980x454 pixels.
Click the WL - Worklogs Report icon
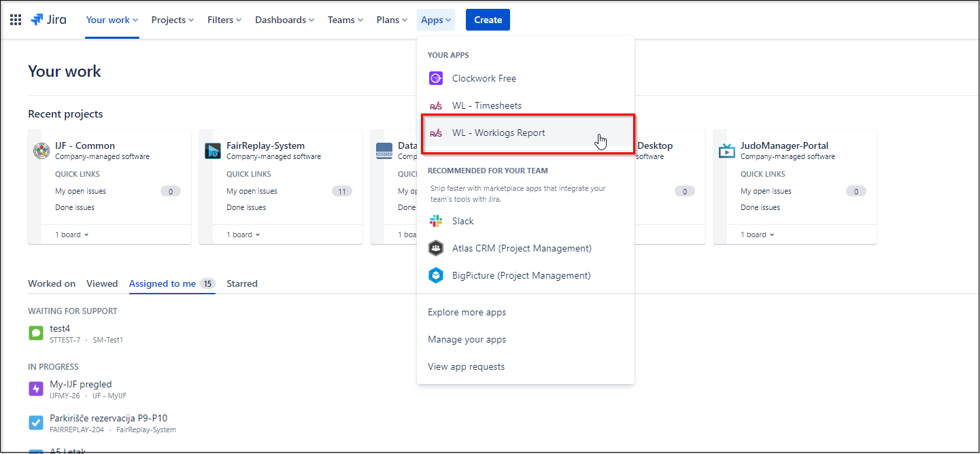(x=436, y=133)
